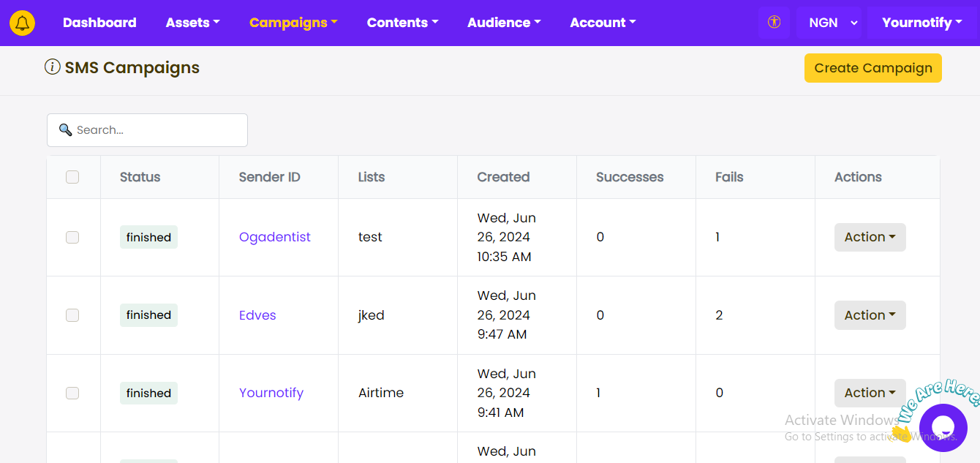
Task: Click the finished badge in the Airtime row
Action: coord(148,393)
